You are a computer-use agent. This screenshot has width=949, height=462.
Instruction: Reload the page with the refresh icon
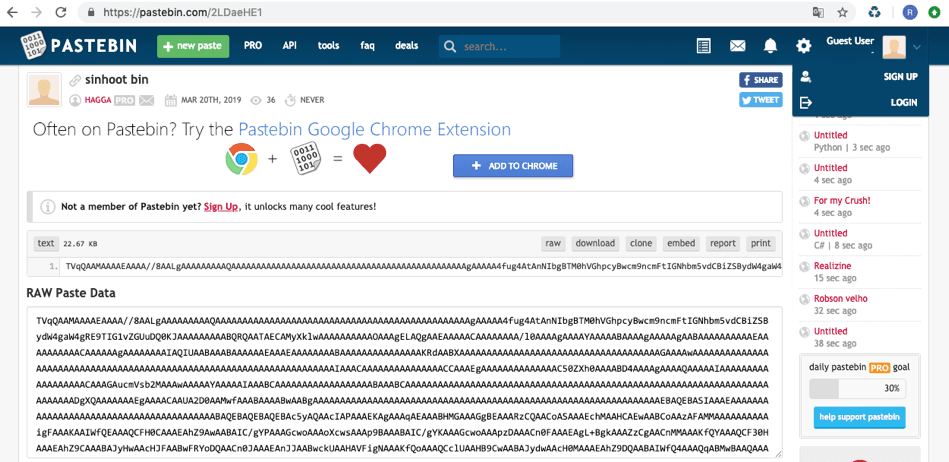(61, 12)
